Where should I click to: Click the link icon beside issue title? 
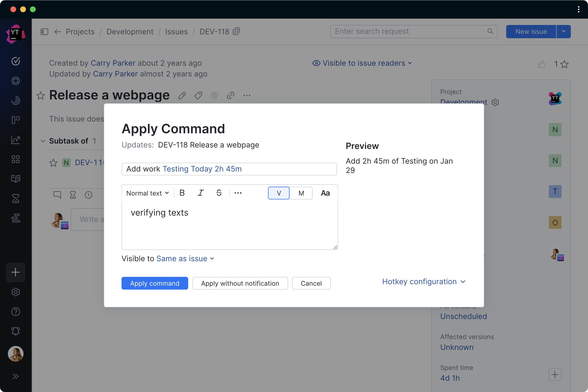[231, 96]
